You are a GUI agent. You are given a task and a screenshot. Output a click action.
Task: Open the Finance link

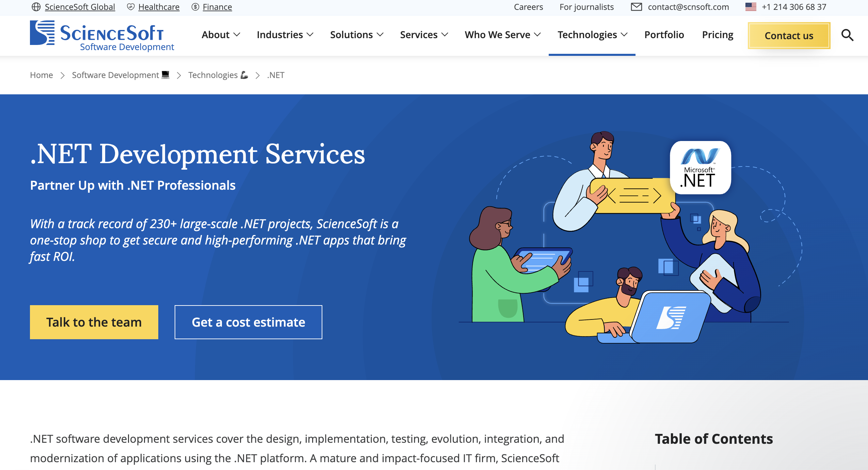coord(217,7)
